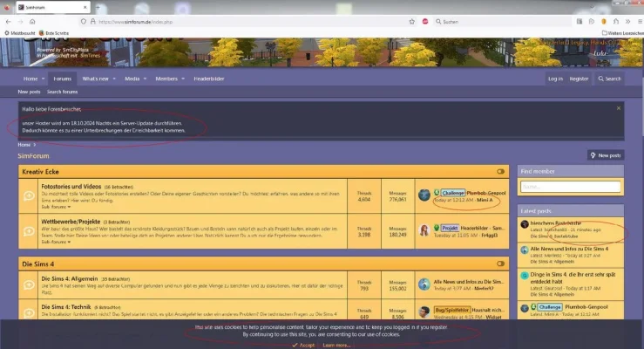Expand Sub-forums under Fotostories und Videos
Screen dimensions: 644x349
(x=56, y=207)
